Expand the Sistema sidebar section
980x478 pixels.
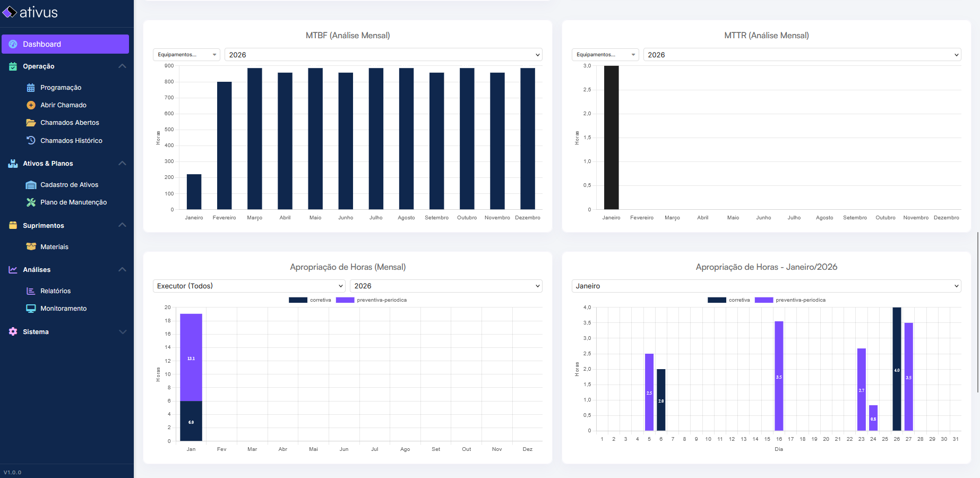[122, 332]
